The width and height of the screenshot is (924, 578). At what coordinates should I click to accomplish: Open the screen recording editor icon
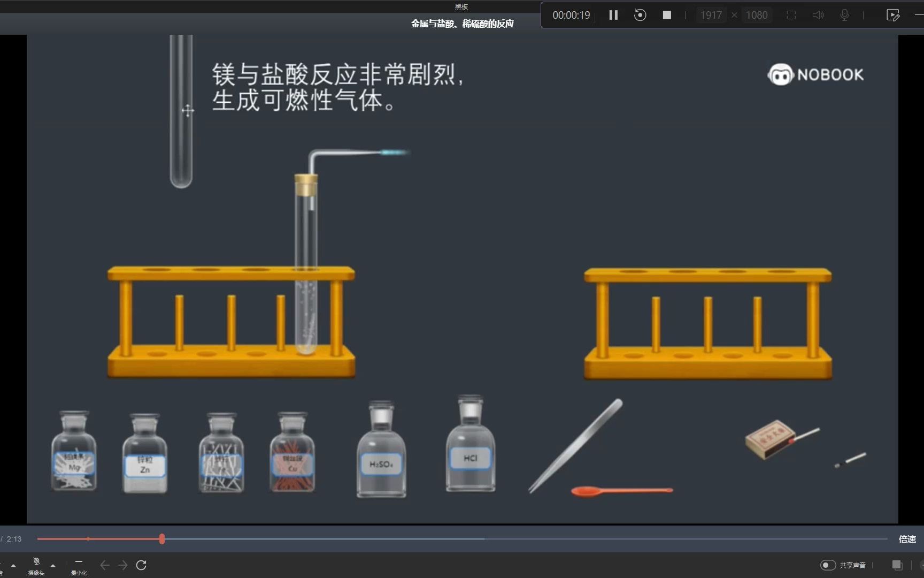(x=892, y=15)
